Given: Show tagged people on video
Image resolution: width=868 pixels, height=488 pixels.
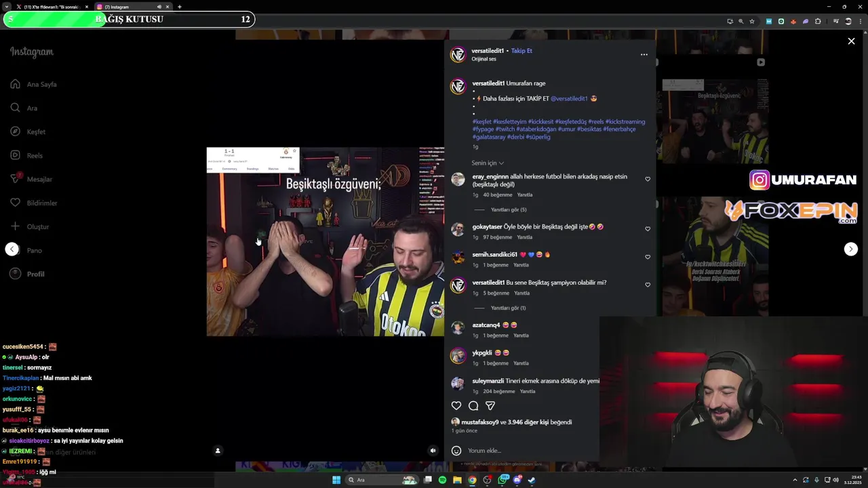Looking at the screenshot, I should 218,451.
